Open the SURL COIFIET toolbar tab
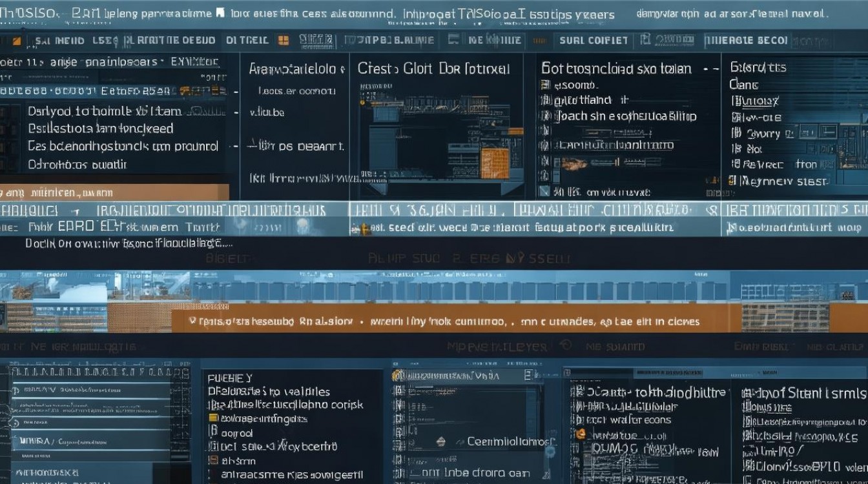Image resolution: width=868 pixels, height=484 pixels. pos(594,40)
